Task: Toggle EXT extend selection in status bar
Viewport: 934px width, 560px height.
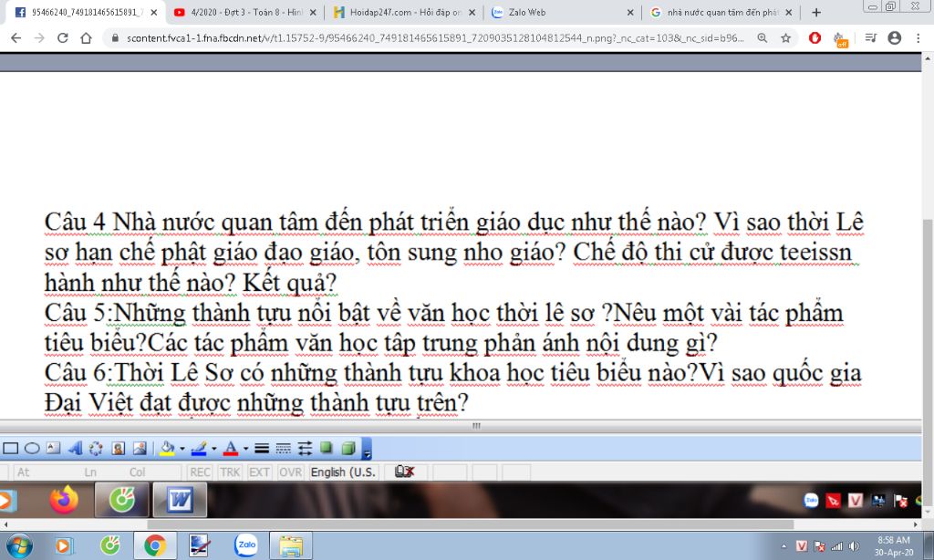Action: point(259,472)
